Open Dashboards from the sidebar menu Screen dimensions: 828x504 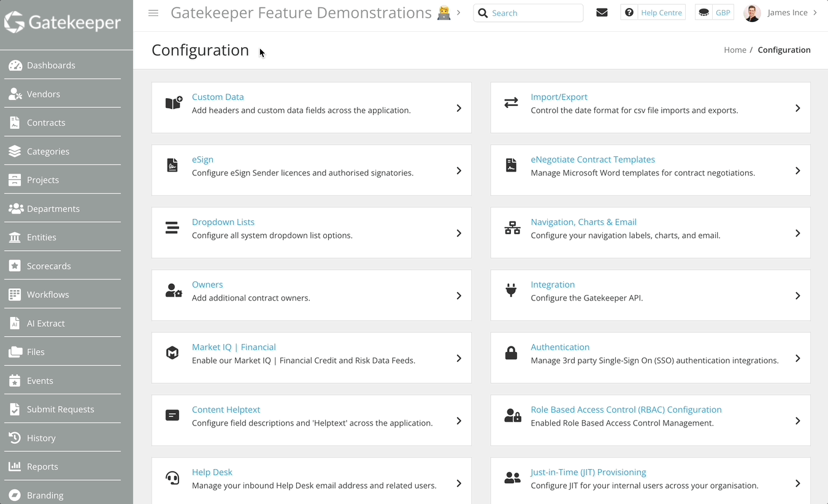point(51,66)
